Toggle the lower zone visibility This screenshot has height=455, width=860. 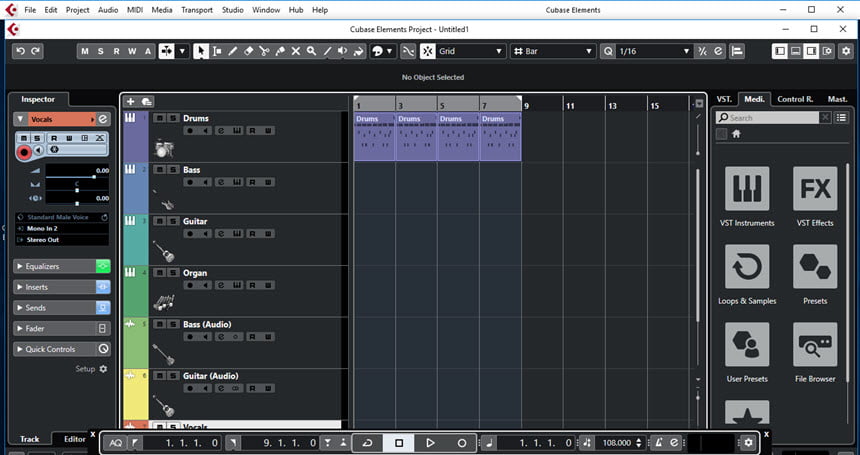point(795,51)
